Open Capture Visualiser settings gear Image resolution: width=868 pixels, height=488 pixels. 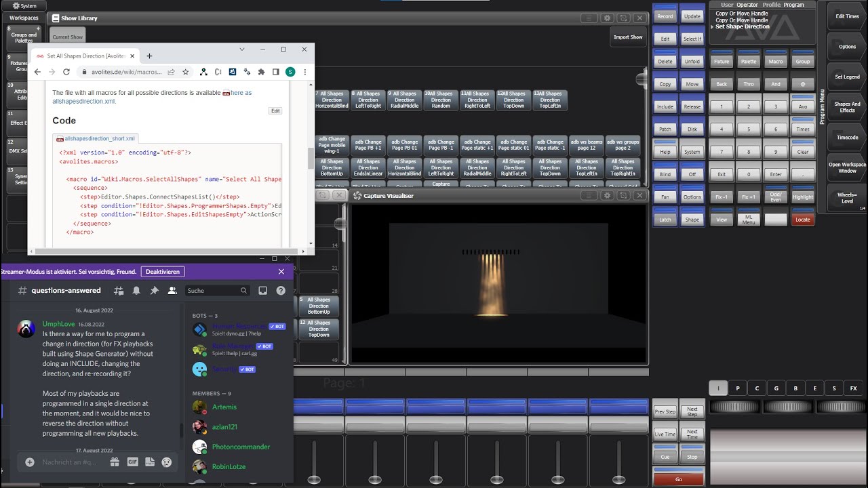pos(607,195)
